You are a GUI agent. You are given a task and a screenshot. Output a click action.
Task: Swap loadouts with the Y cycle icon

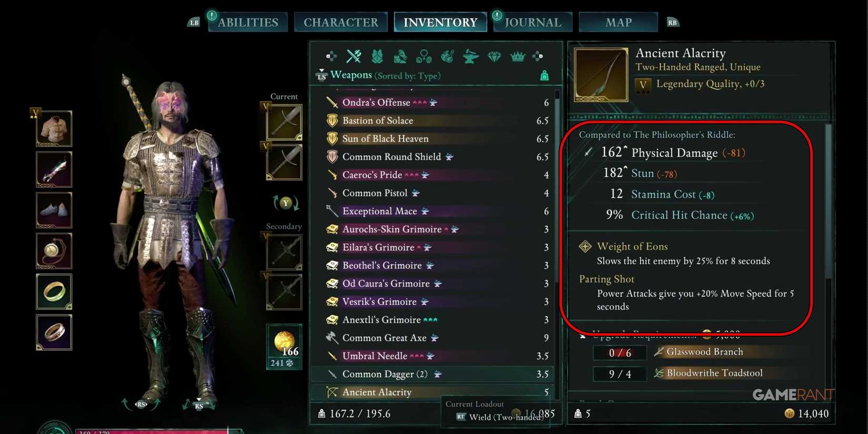[x=286, y=203]
